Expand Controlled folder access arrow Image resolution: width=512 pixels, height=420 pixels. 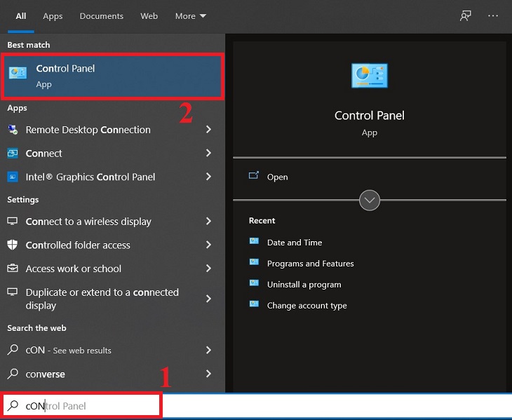pos(208,245)
